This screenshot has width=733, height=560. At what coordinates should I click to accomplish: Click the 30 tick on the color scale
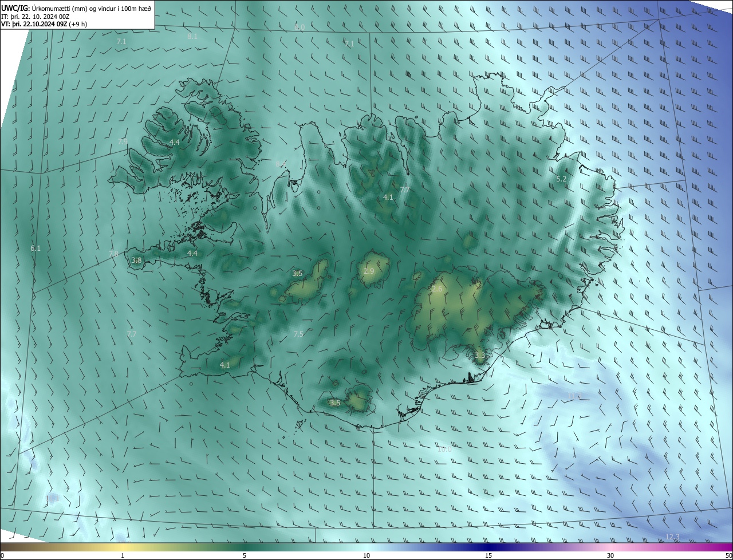tap(610, 555)
